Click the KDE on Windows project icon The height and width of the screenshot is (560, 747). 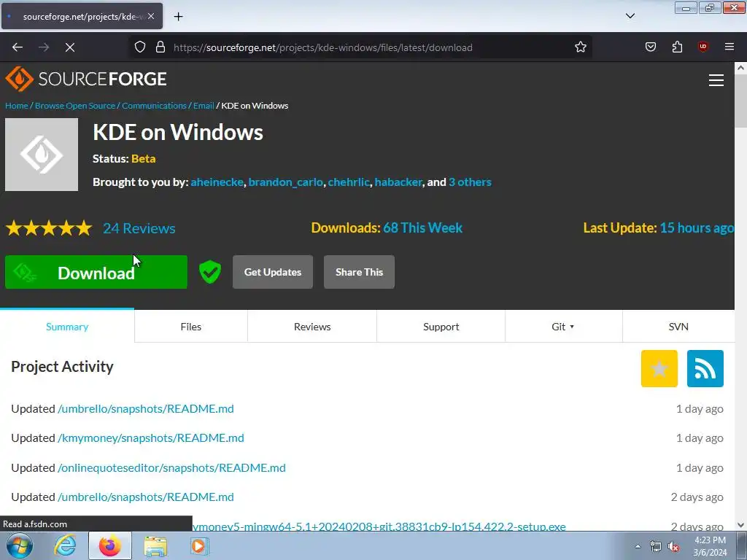pyautogui.click(x=42, y=155)
